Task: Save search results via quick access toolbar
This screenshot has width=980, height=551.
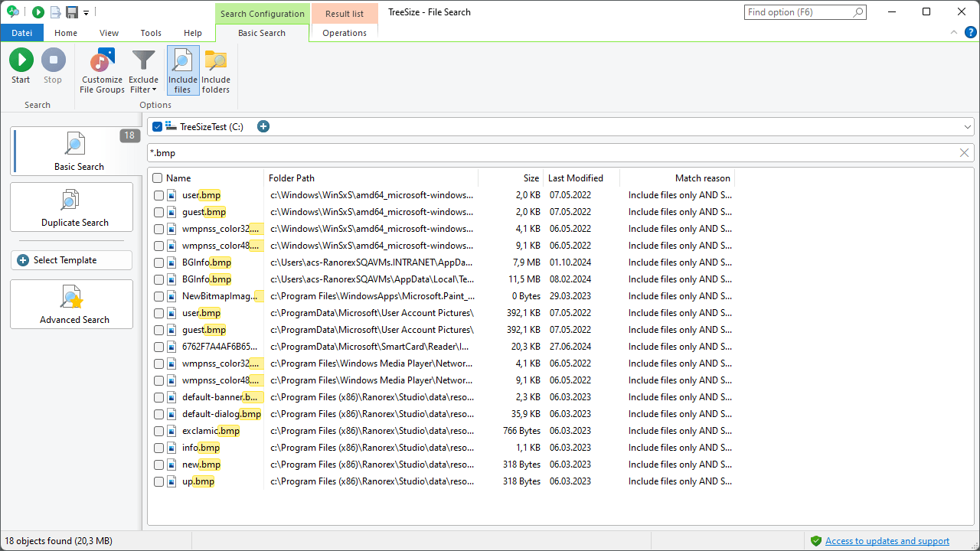Action: point(71,11)
